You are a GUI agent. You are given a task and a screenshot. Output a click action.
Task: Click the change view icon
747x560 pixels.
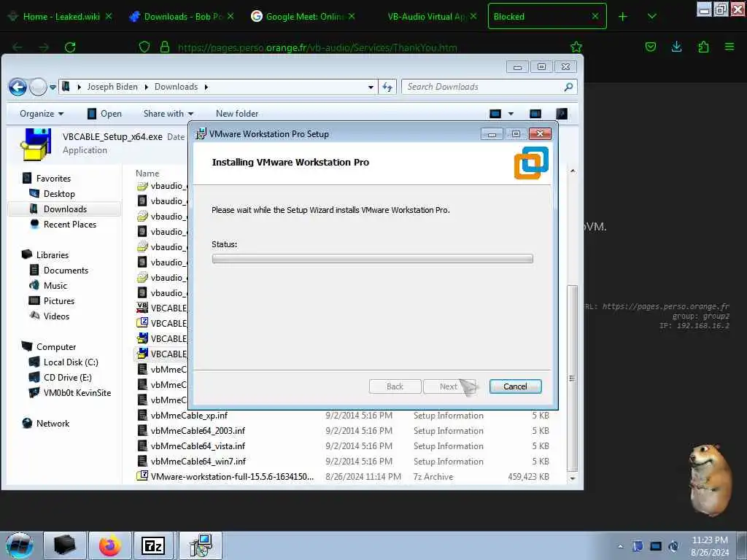(495, 114)
